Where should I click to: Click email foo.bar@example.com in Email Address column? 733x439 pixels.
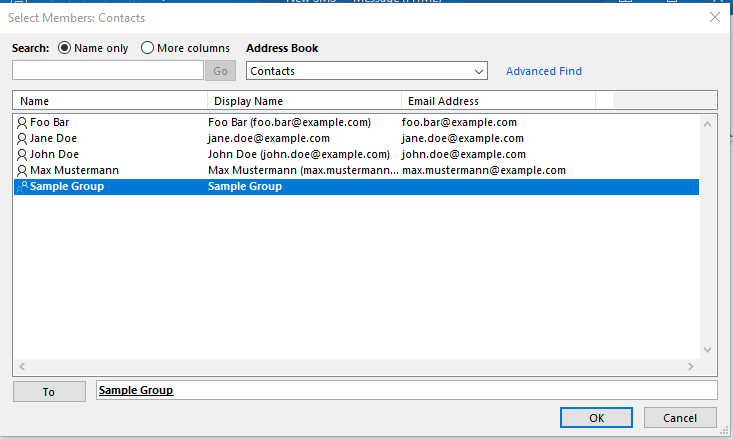[459, 122]
